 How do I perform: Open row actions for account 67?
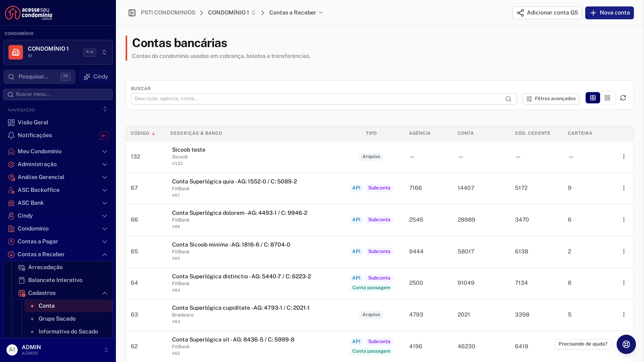point(623,188)
